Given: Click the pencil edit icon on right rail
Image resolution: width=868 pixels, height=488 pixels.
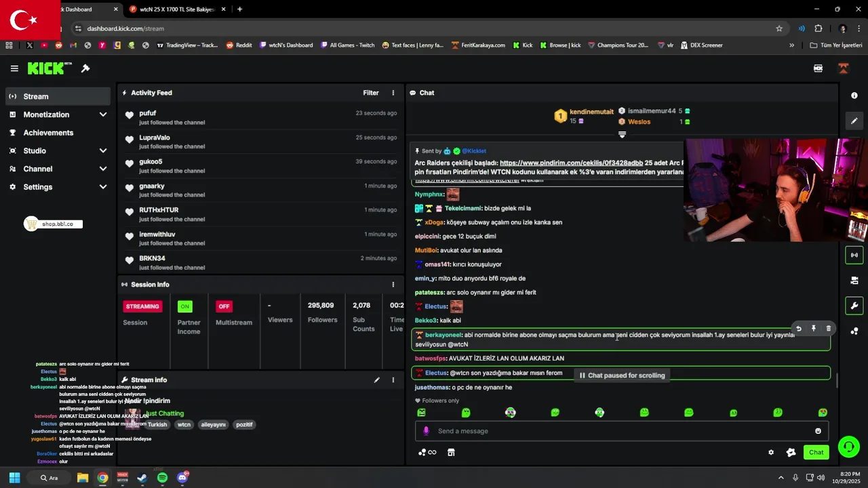Looking at the screenshot, I should 854,121.
